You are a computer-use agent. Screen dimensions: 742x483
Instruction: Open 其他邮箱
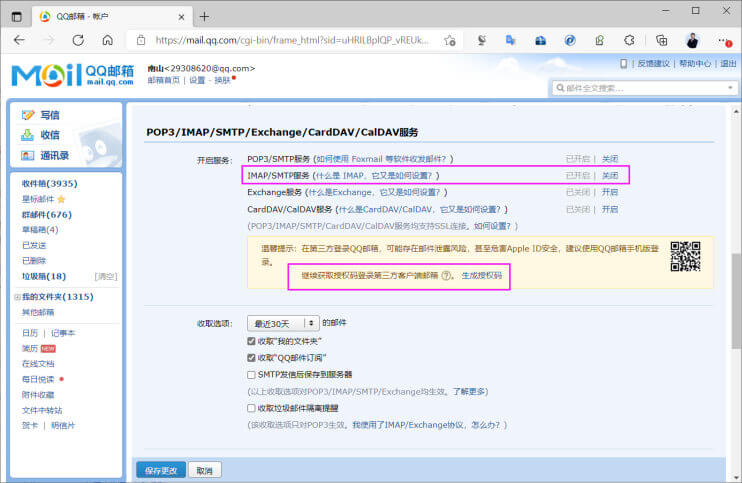[x=38, y=312]
